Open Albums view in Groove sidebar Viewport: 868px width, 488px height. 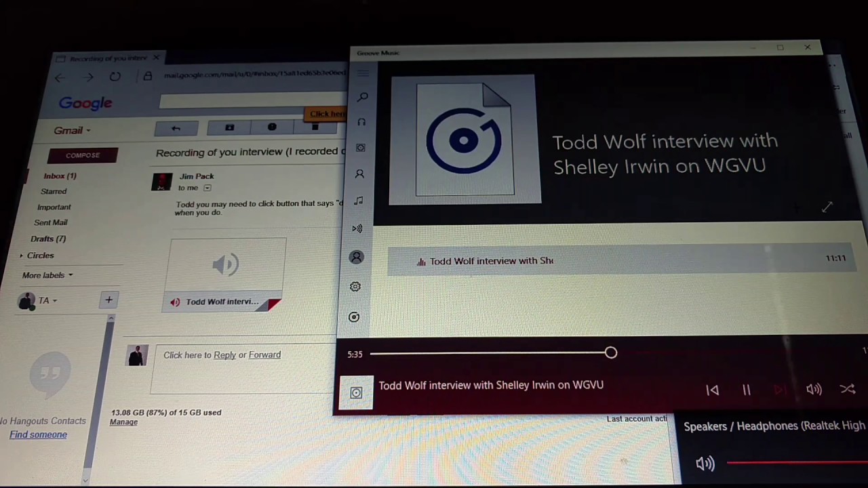pyautogui.click(x=361, y=148)
